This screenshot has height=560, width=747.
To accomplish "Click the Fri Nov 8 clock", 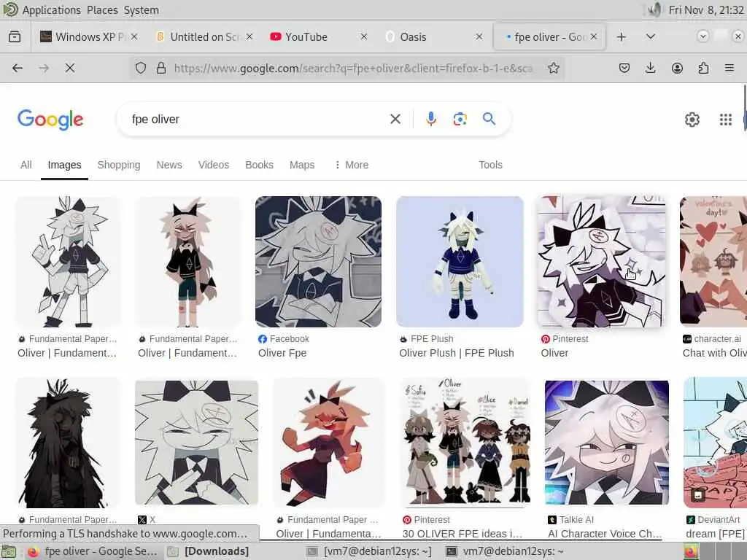I will pos(706,10).
